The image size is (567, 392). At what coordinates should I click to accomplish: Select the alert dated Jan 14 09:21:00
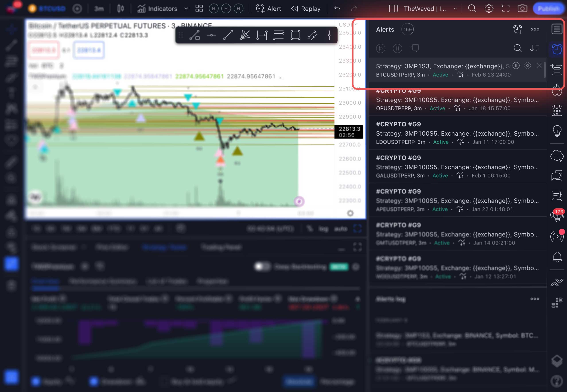[x=458, y=234]
